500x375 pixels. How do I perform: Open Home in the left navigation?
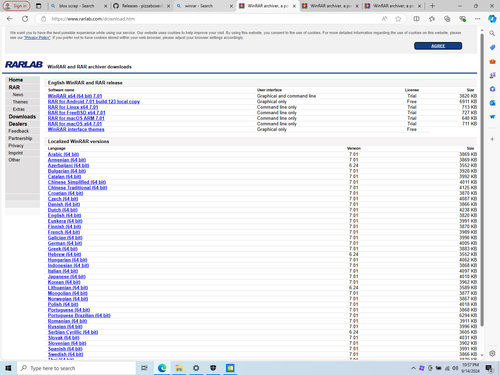coord(16,80)
